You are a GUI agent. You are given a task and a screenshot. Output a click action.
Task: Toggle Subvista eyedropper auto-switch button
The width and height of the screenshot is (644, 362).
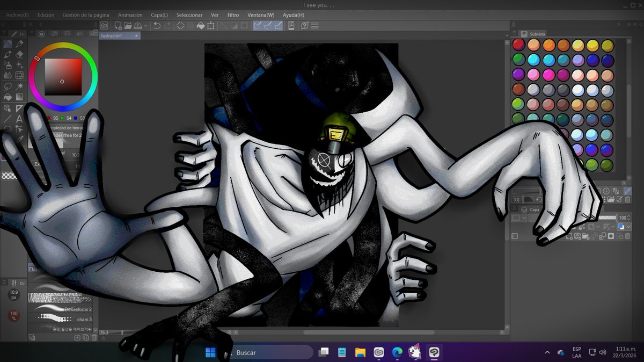(x=627, y=191)
